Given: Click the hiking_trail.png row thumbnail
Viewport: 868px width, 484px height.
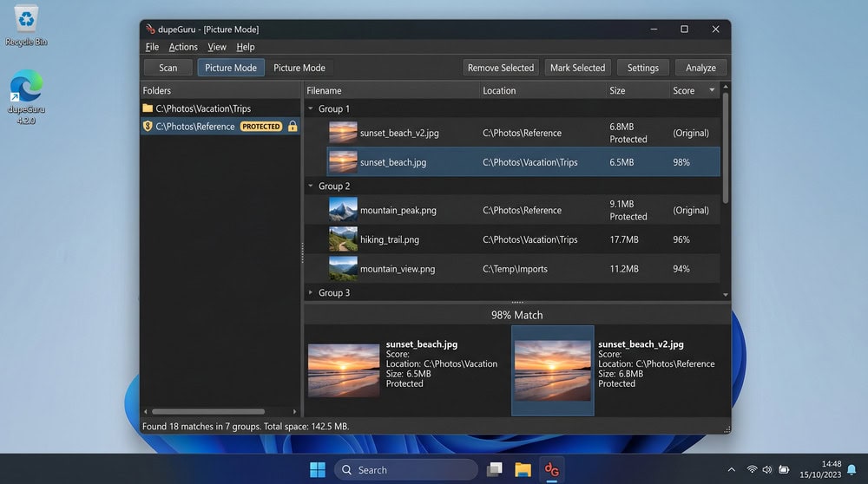Looking at the screenshot, I should pyautogui.click(x=343, y=239).
